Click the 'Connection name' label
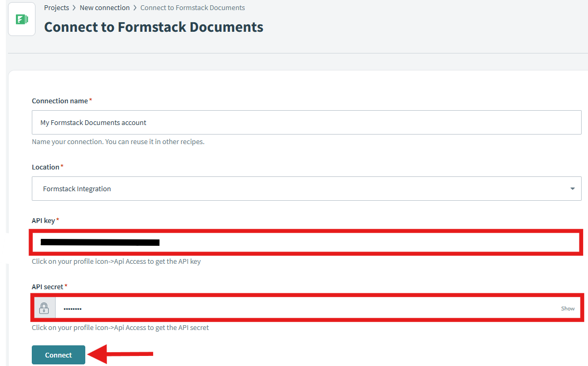The width and height of the screenshot is (588, 366). tap(60, 101)
